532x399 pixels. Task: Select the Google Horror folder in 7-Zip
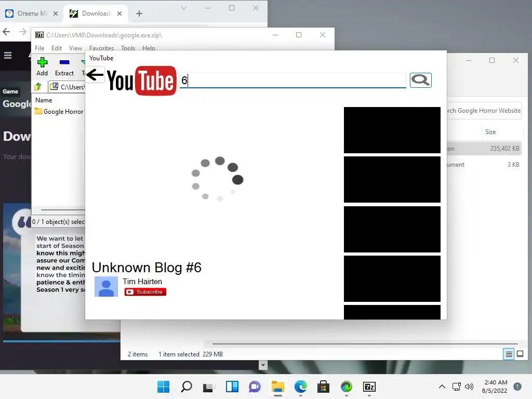coord(59,112)
